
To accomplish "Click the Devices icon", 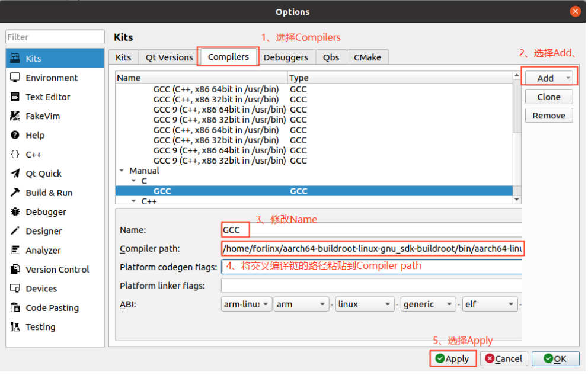I will click(x=15, y=289).
